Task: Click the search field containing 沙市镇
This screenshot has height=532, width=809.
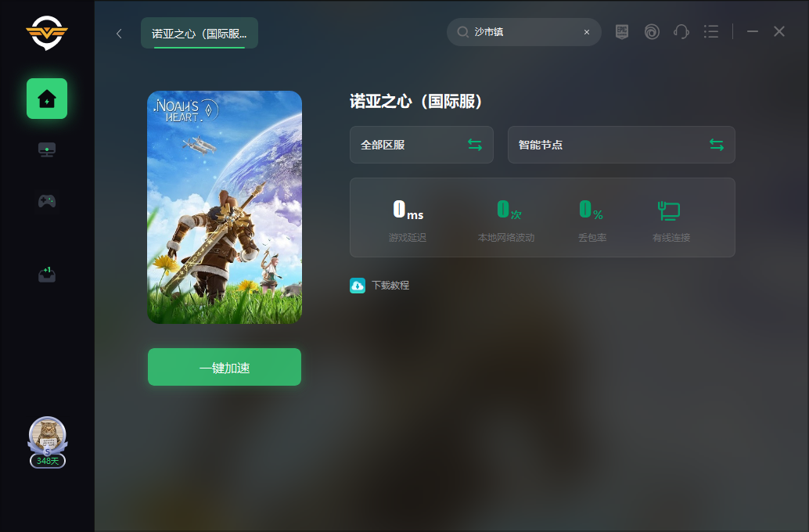Action: 523,32
